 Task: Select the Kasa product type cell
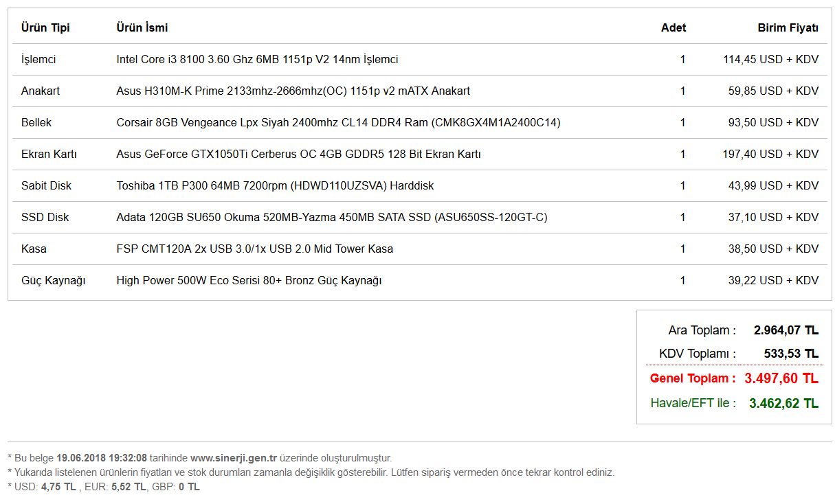34,249
